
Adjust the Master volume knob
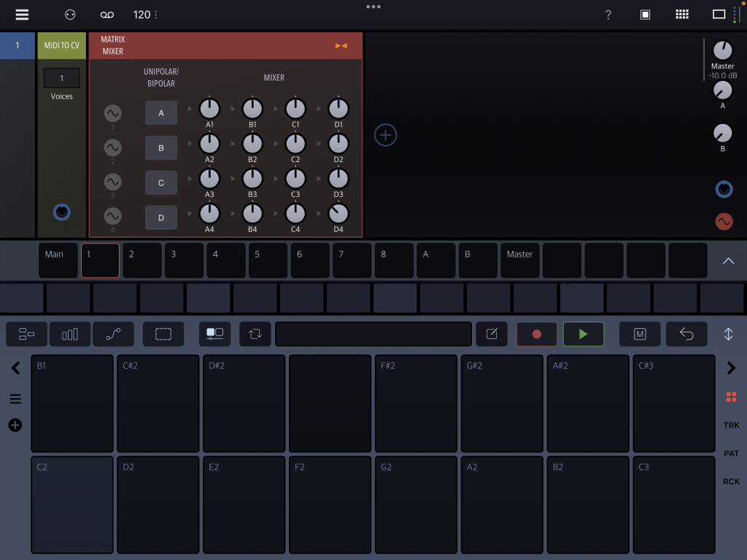click(x=723, y=50)
